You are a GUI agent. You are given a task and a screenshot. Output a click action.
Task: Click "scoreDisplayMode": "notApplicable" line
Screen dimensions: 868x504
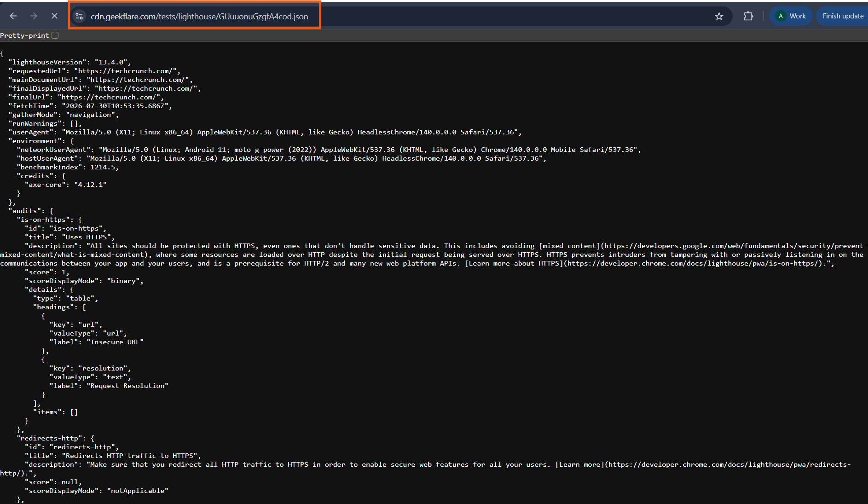[97, 491]
